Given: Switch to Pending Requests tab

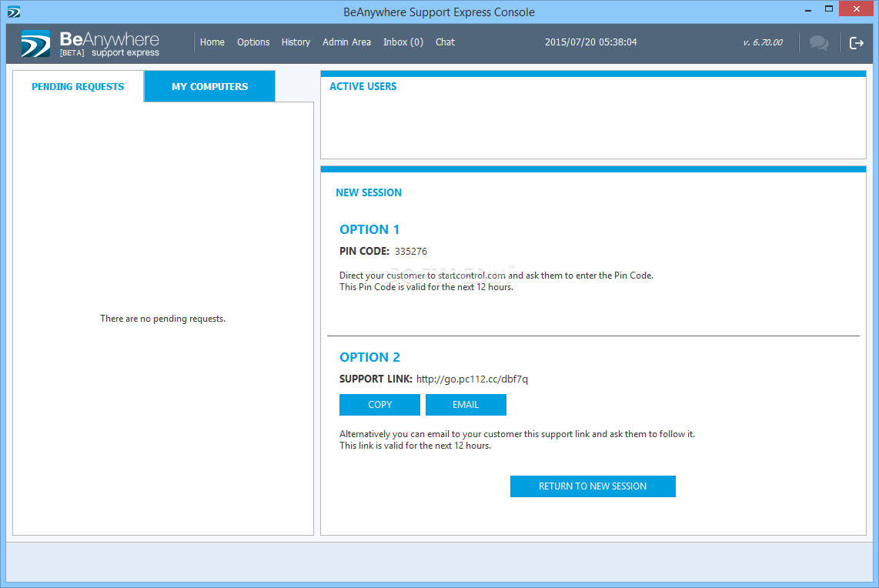Looking at the screenshot, I should click(78, 86).
